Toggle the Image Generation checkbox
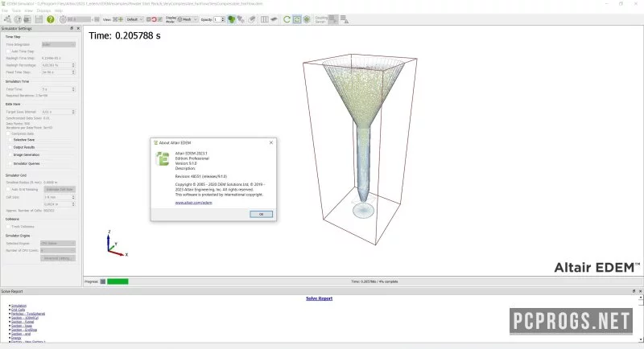The height and width of the screenshot is (349, 644). (10, 155)
